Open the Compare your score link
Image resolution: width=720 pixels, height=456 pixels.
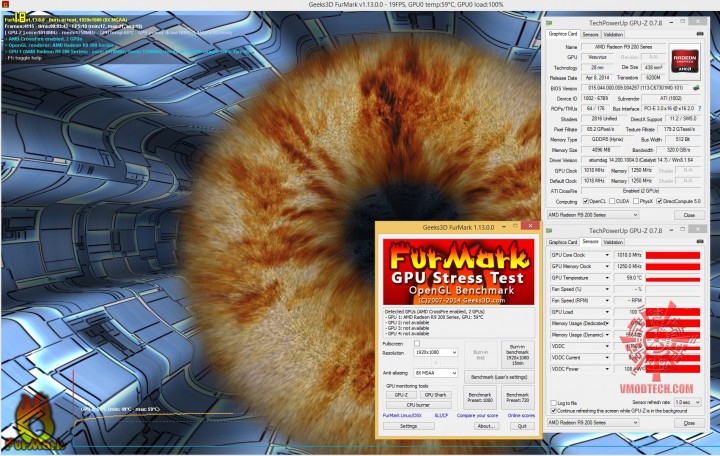tap(477, 416)
